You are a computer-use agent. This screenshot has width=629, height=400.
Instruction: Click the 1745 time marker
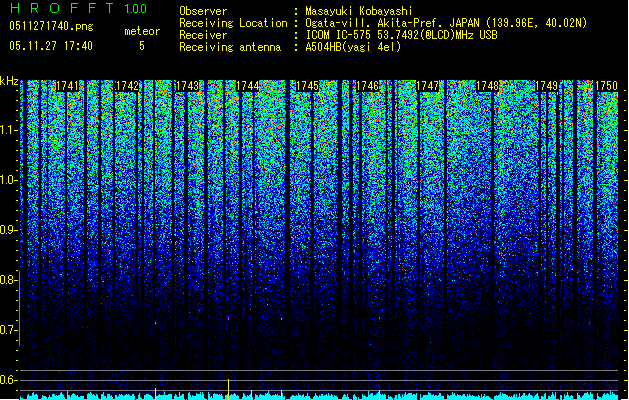(x=307, y=86)
